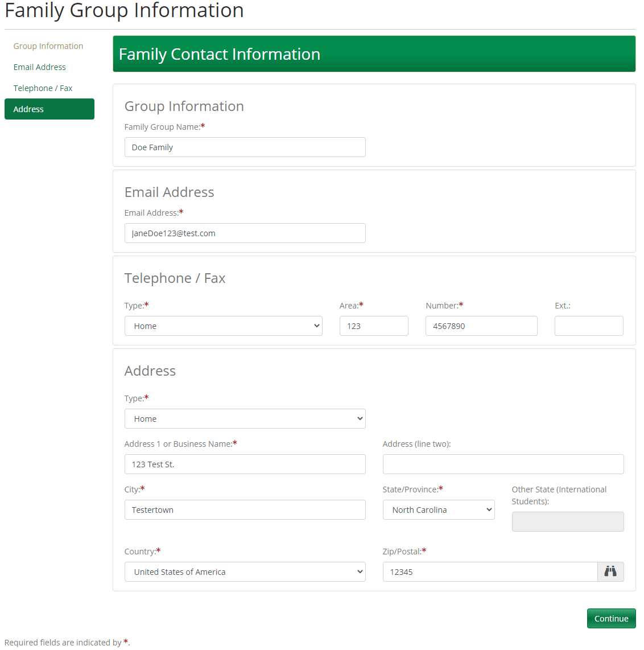Image resolution: width=644 pixels, height=650 pixels.
Task: Click the Ext. input box
Action: pos(589,326)
